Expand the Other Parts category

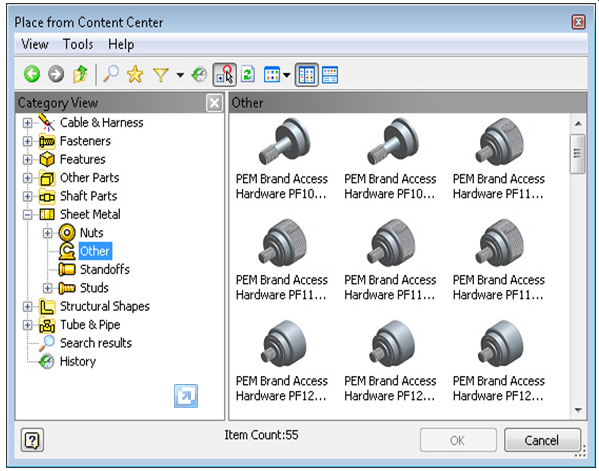[27, 178]
